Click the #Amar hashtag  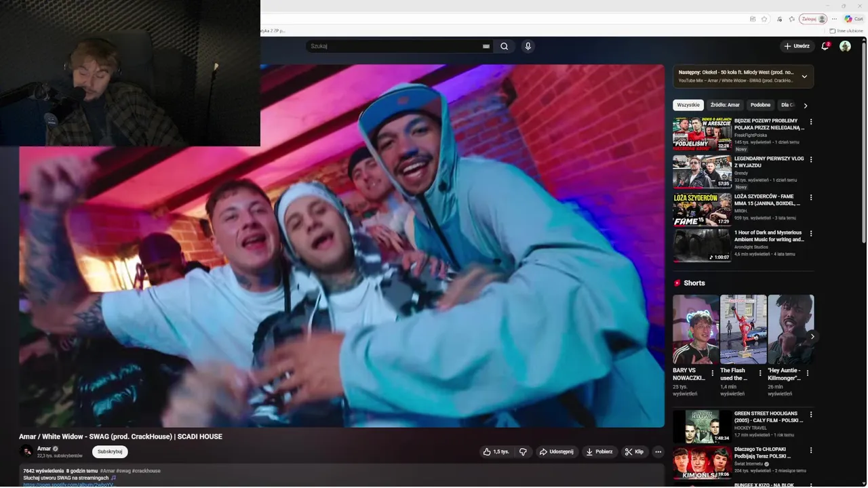point(107,470)
